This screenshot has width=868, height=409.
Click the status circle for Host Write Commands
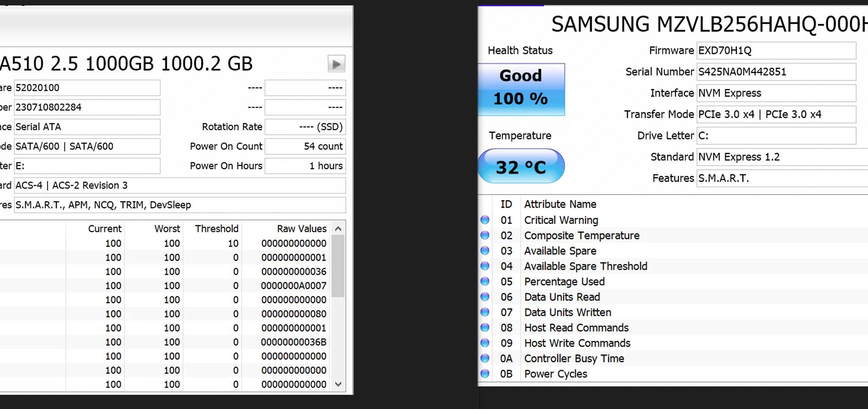click(485, 343)
